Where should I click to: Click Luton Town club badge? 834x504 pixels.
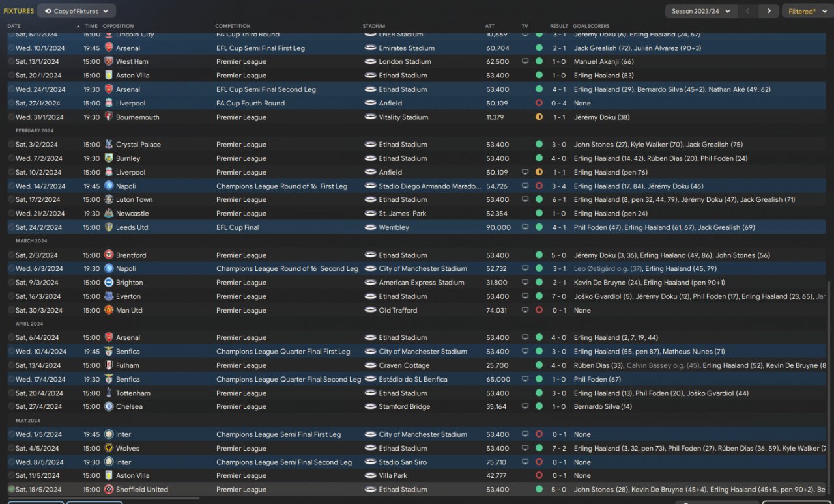point(109,200)
